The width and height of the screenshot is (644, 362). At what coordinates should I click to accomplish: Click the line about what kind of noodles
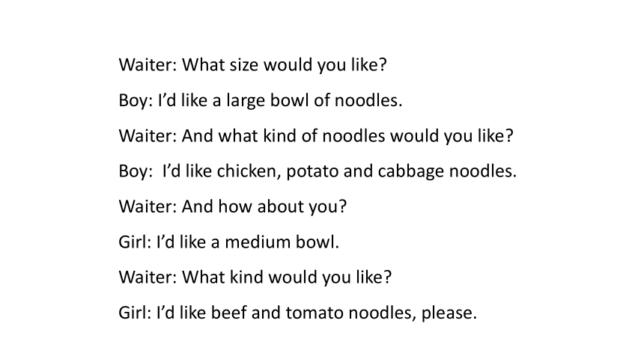pyautogui.click(x=316, y=136)
